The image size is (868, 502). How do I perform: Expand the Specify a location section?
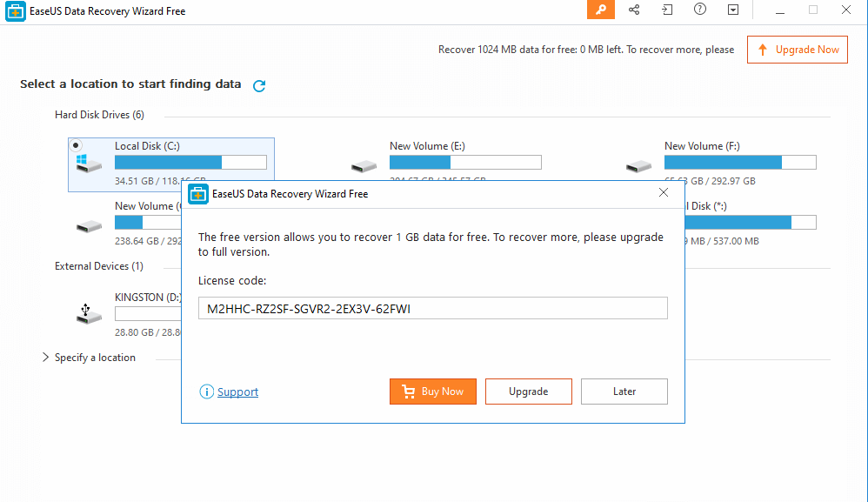(x=45, y=358)
